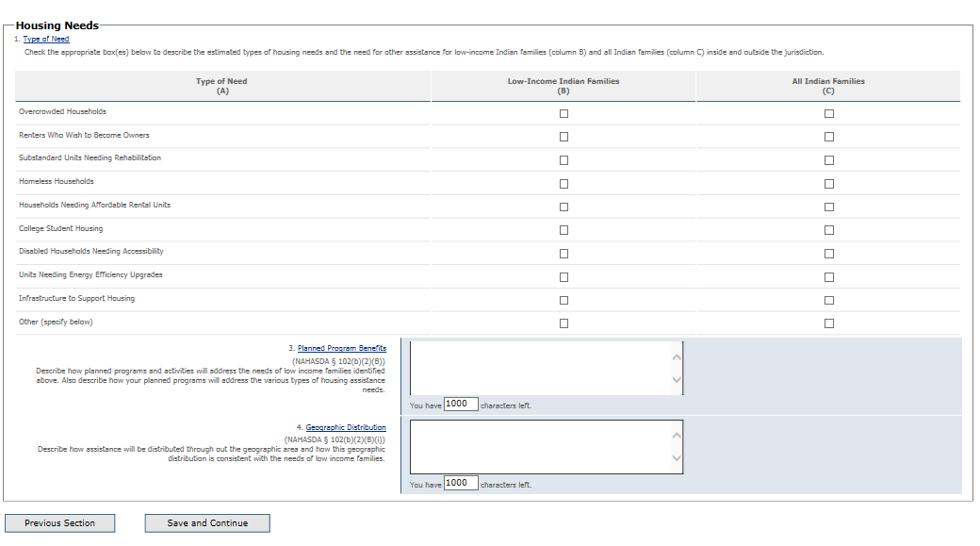Follow the Geographic Distribution link

346,428
